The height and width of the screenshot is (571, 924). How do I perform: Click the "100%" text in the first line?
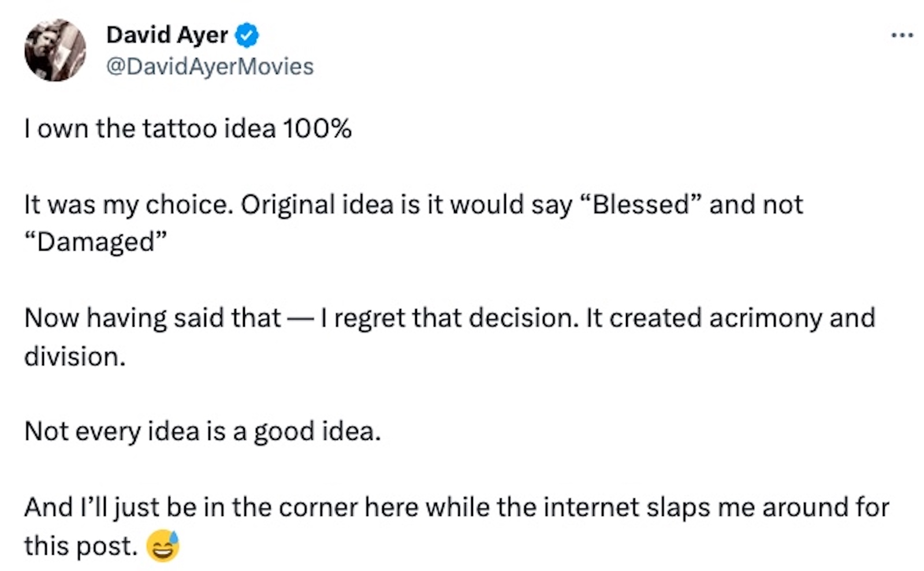[317, 128]
